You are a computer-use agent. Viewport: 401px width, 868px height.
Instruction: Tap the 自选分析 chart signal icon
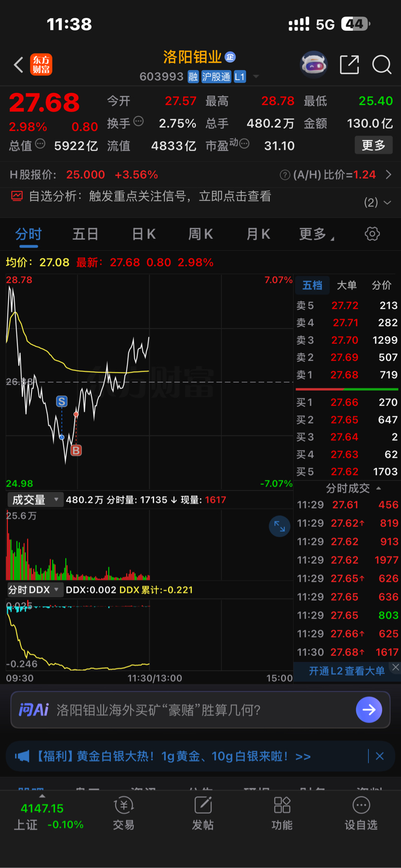pyautogui.click(x=17, y=196)
